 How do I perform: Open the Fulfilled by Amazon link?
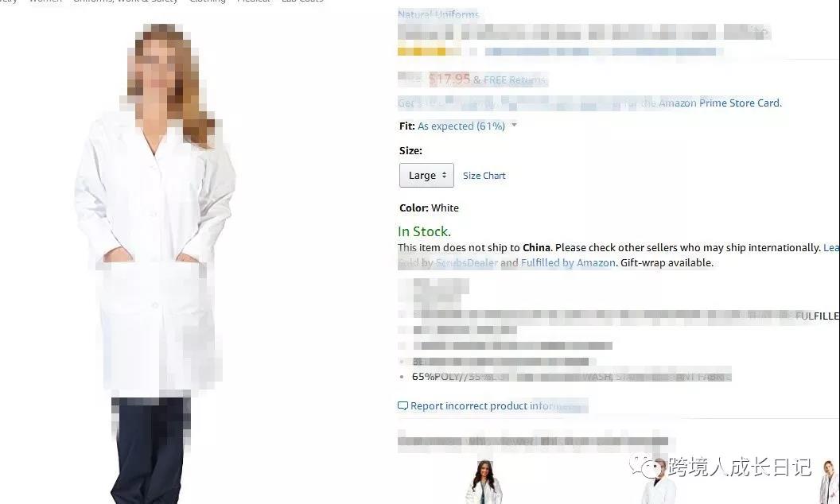point(568,262)
